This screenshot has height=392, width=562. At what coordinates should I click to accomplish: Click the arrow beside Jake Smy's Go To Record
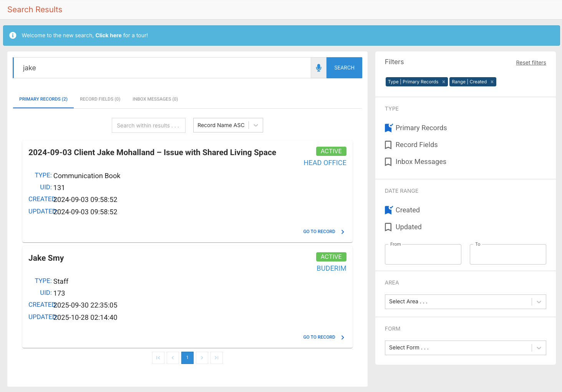point(343,337)
